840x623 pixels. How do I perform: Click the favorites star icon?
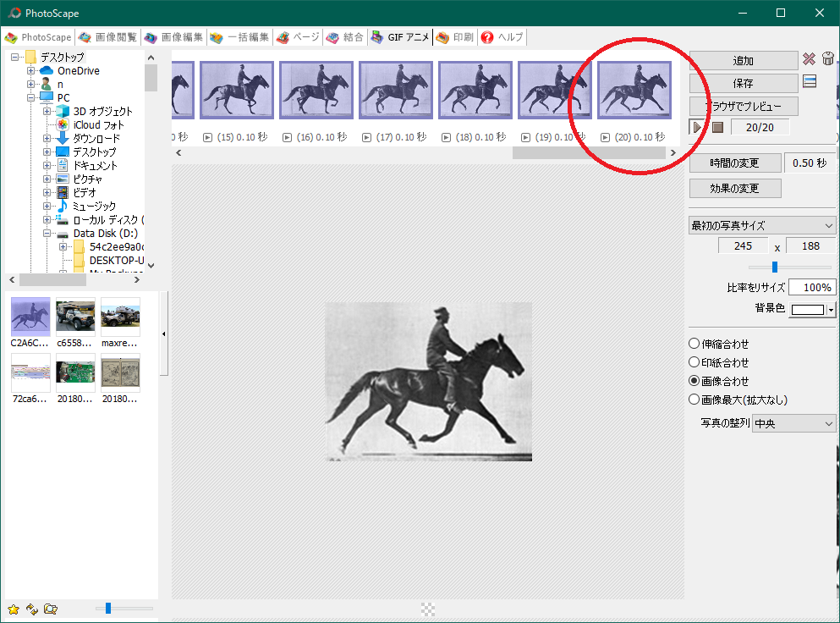pyautogui.click(x=14, y=609)
